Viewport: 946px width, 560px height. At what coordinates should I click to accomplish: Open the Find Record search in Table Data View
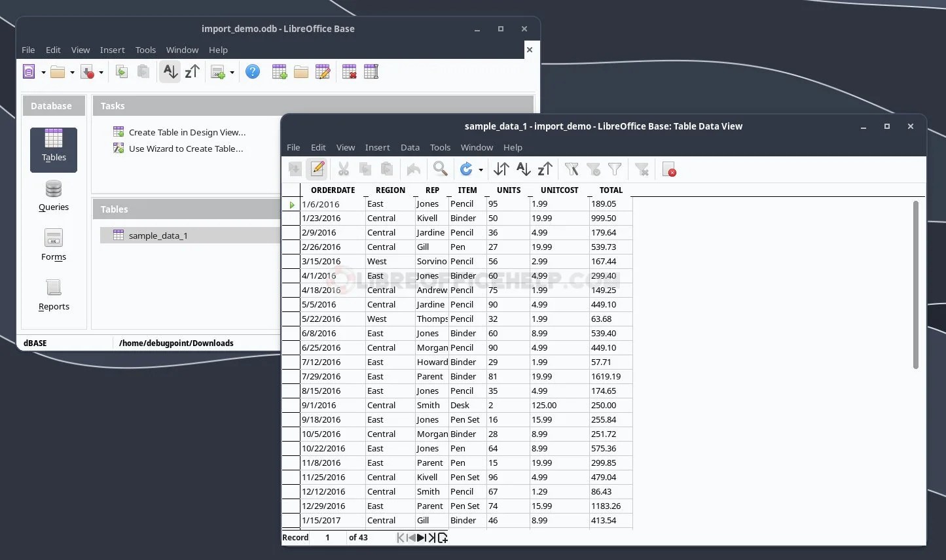click(x=440, y=169)
